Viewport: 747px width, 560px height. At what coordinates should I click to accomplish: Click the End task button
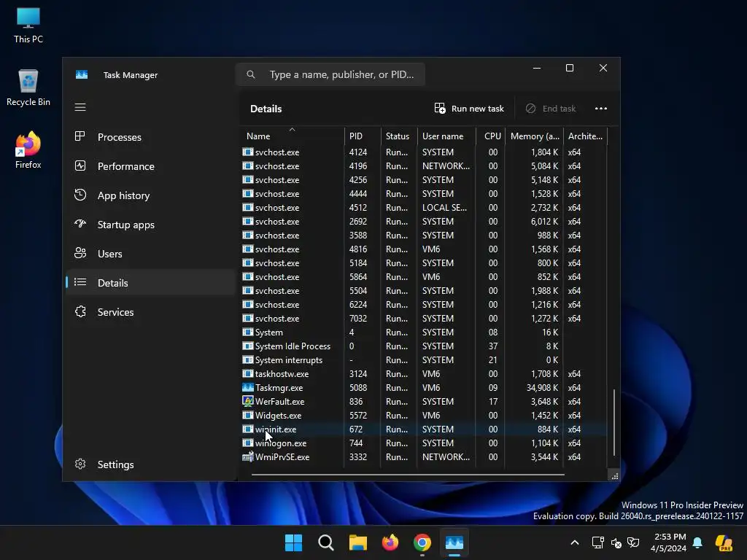pyautogui.click(x=551, y=109)
